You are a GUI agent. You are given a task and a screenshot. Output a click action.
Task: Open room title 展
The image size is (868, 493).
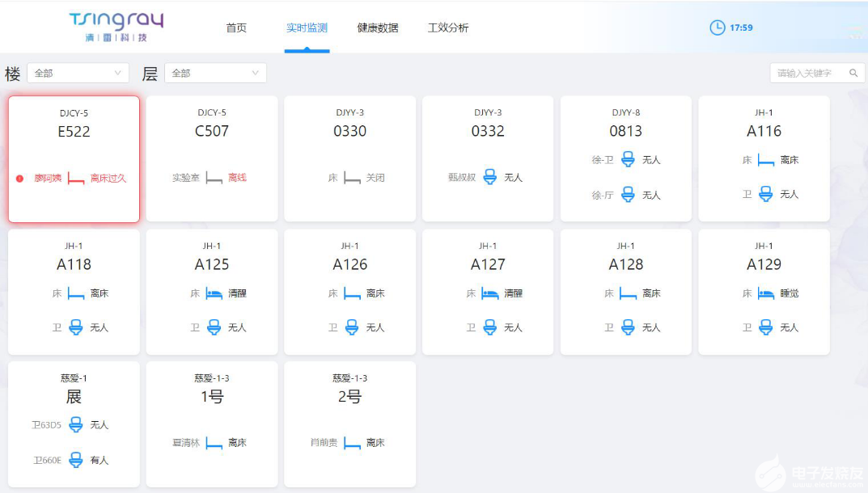coord(74,397)
